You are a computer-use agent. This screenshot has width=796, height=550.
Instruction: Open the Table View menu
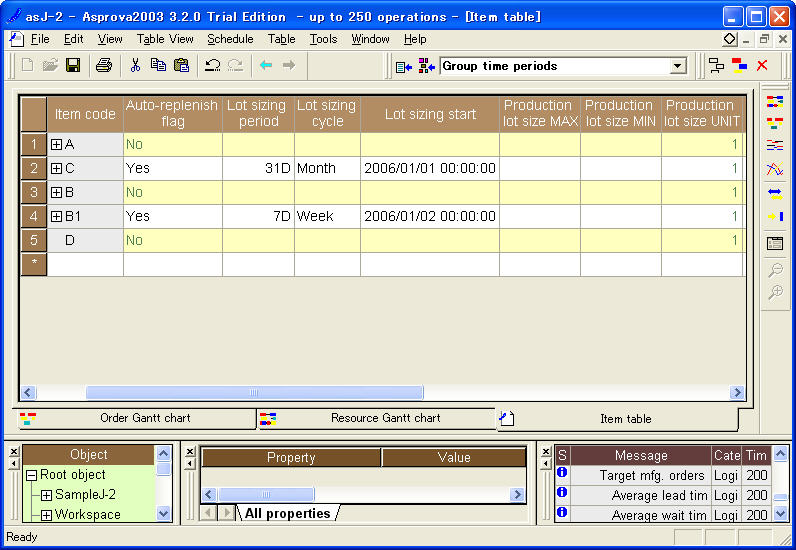[x=165, y=39]
